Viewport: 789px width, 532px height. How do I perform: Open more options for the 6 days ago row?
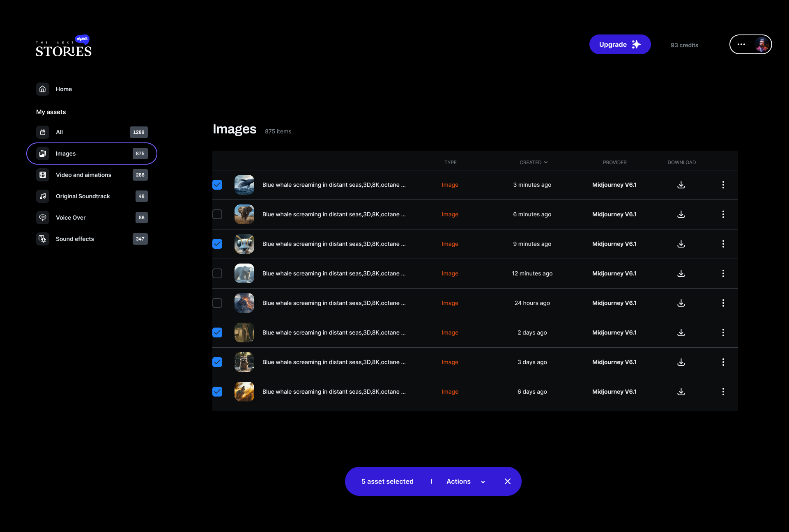click(723, 392)
